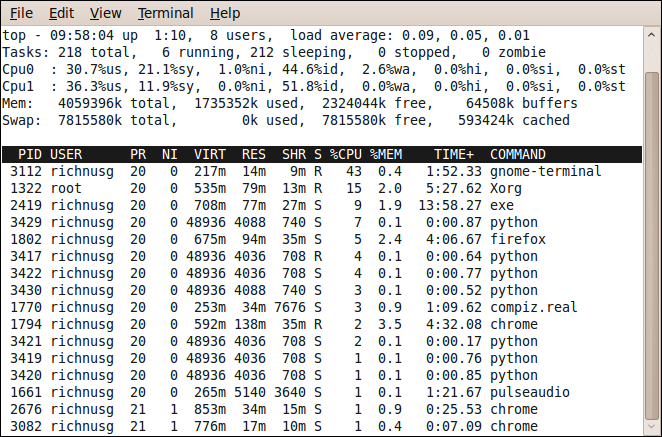Image resolution: width=662 pixels, height=437 pixels.
Task: Click the TIME+ column header
Action: (x=454, y=155)
